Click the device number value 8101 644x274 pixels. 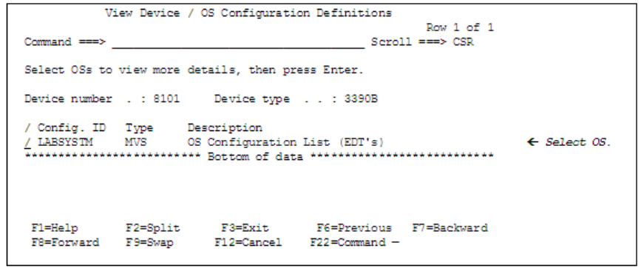pyautogui.click(x=166, y=99)
